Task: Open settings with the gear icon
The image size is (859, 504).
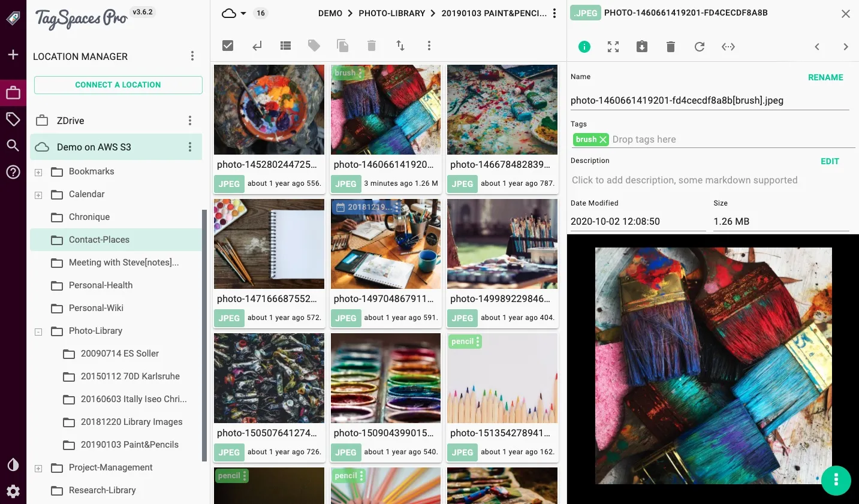Action: 13,491
